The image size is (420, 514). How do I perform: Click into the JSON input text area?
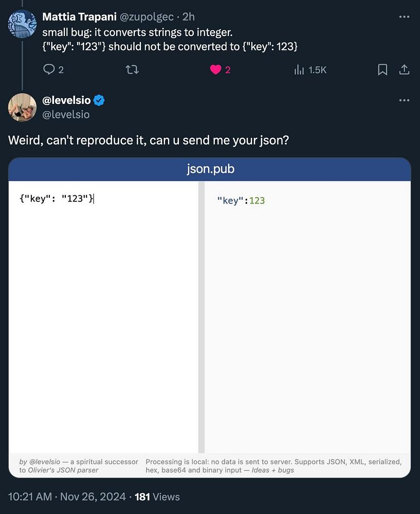[x=103, y=308]
